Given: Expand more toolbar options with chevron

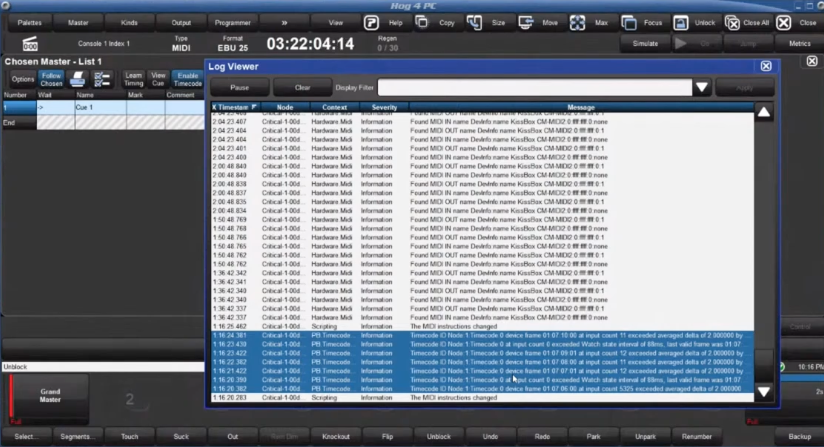Looking at the screenshot, I should [x=284, y=21].
